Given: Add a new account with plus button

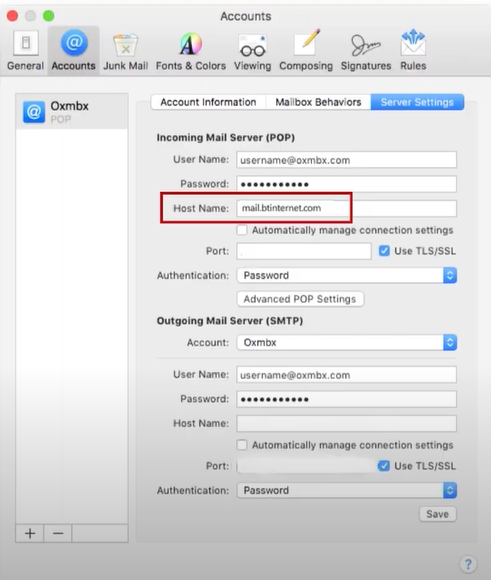Looking at the screenshot, I should [x=30, y=533].
